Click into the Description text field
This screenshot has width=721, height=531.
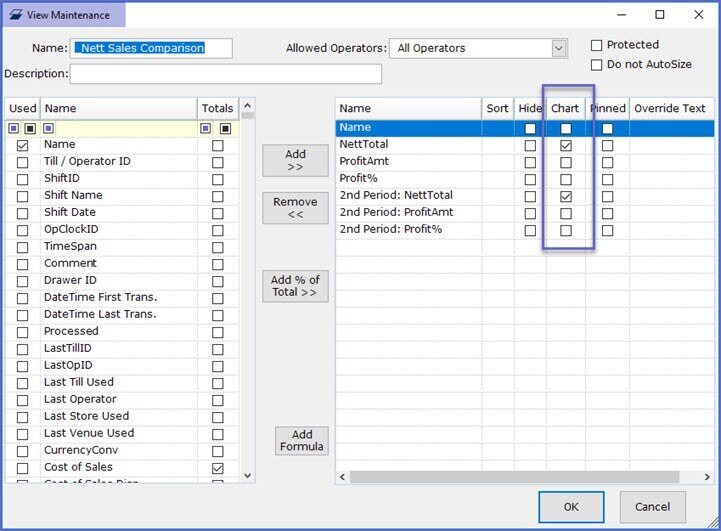[226, 74]
